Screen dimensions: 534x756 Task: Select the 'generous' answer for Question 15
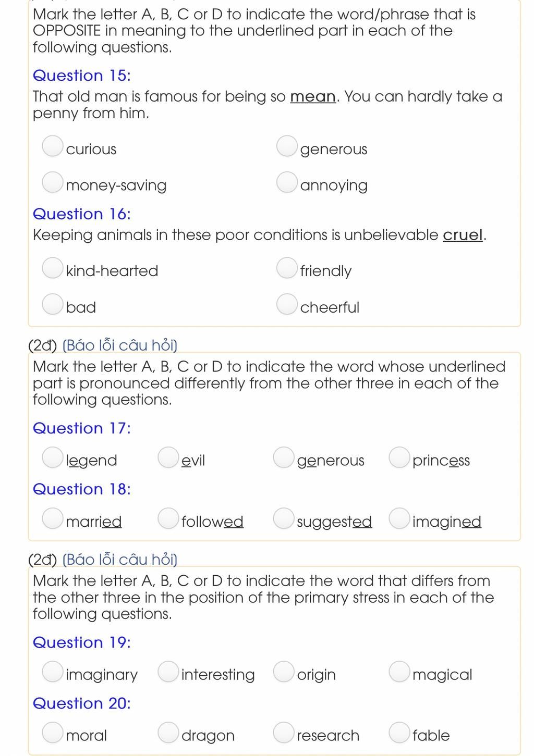(287, 146)
